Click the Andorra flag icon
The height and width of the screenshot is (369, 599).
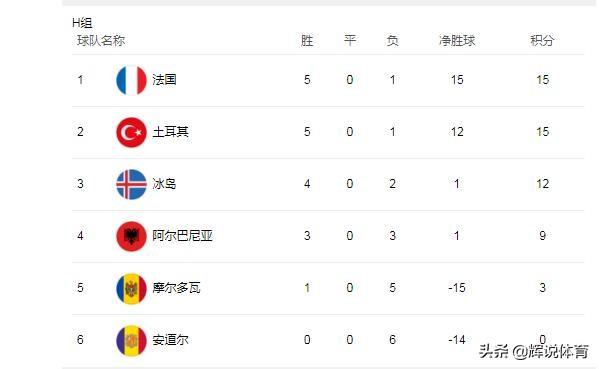point(131,340)
